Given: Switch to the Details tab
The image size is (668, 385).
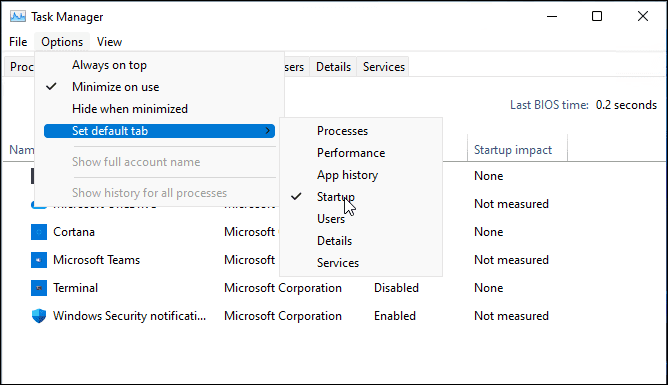Looking at the screenshot, I should (x=333, y=67).
